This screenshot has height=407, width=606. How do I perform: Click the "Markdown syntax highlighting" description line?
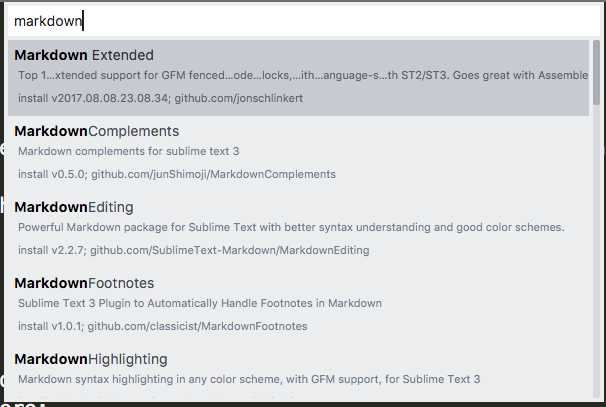tap(249, 379)
